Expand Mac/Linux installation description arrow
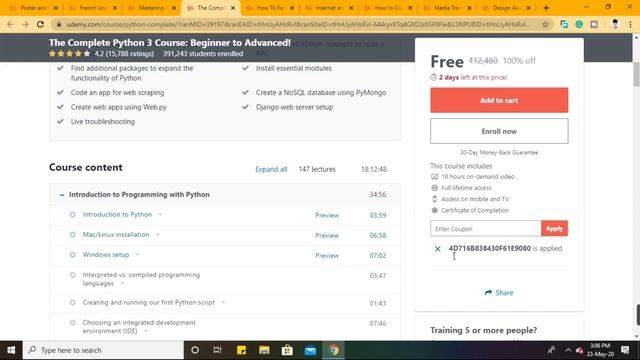The image size is (640, 360). pyautogui.click(x=158, y=235)
